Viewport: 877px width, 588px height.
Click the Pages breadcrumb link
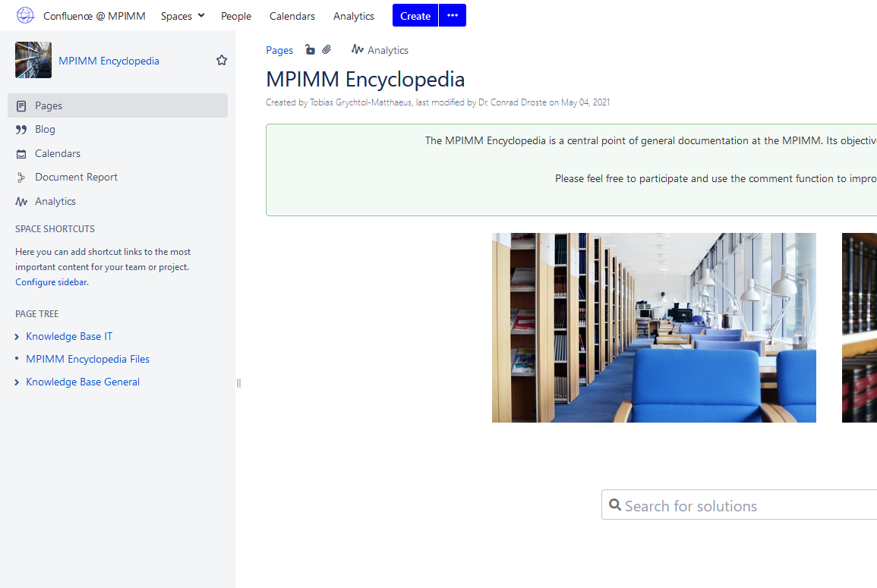pyautogui.click(x=279, y=50)
